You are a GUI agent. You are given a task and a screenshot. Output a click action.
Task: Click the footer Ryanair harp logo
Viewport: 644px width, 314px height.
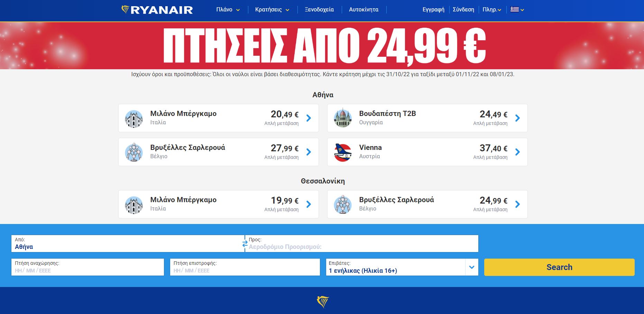point(323,302)
